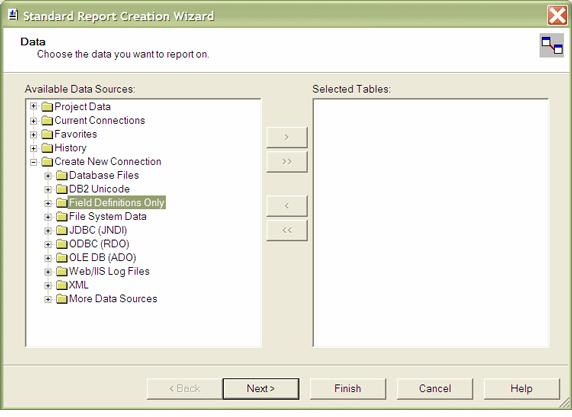Click the Project Data folder icon

coord(47,107)
